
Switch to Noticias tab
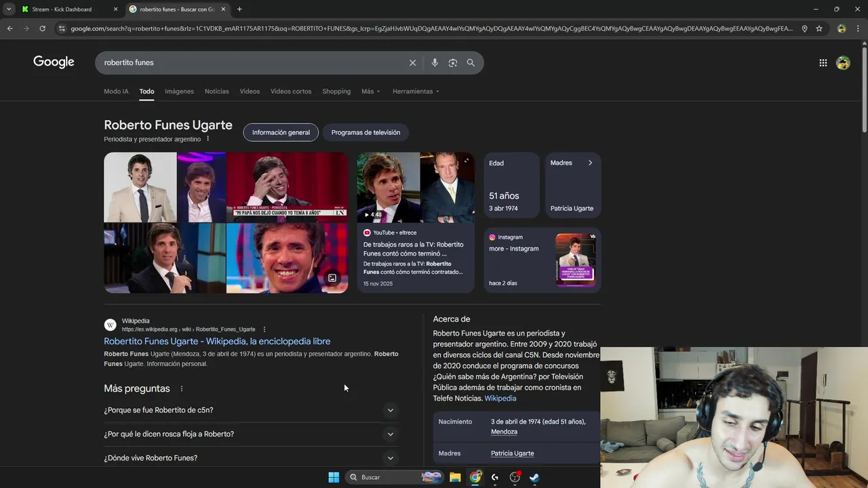217,91
